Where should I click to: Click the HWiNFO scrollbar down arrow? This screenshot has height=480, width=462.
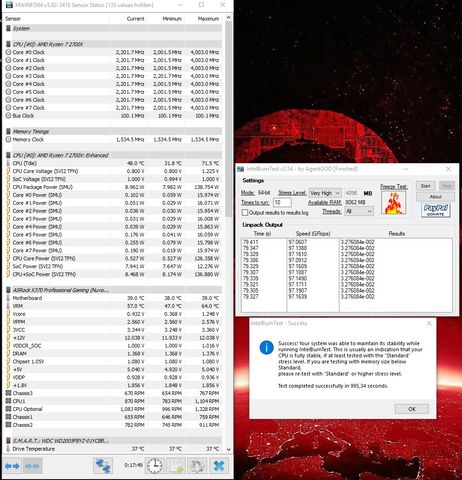[x=228, y=449]
